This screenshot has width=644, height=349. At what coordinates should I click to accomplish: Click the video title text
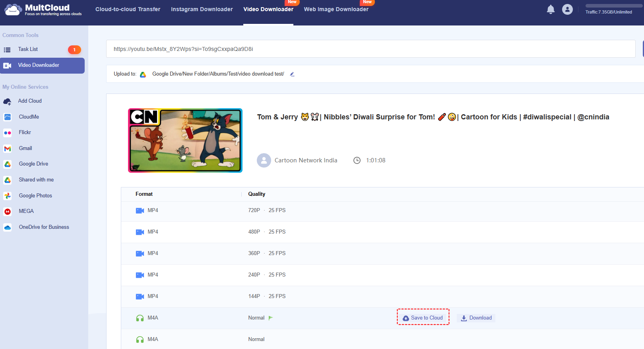[433, 117]
